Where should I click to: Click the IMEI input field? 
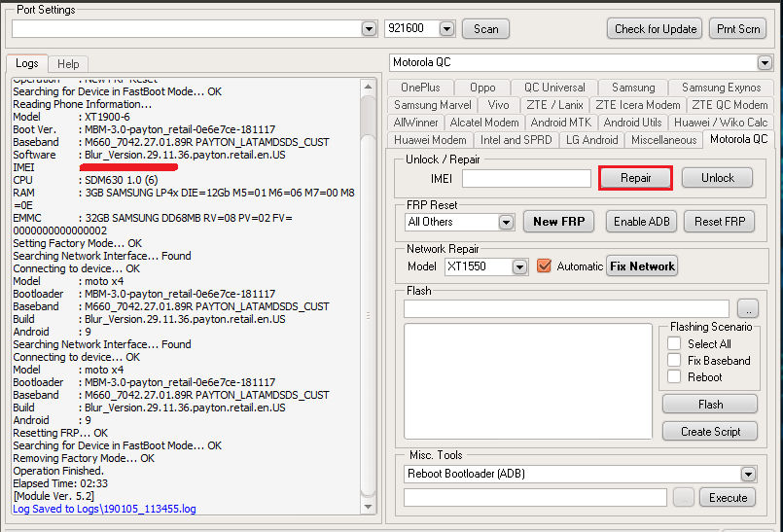(x=526, y=178)
